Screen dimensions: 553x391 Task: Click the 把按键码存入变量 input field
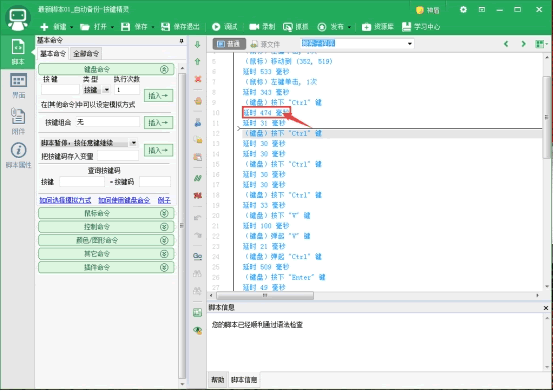[118, 156]
